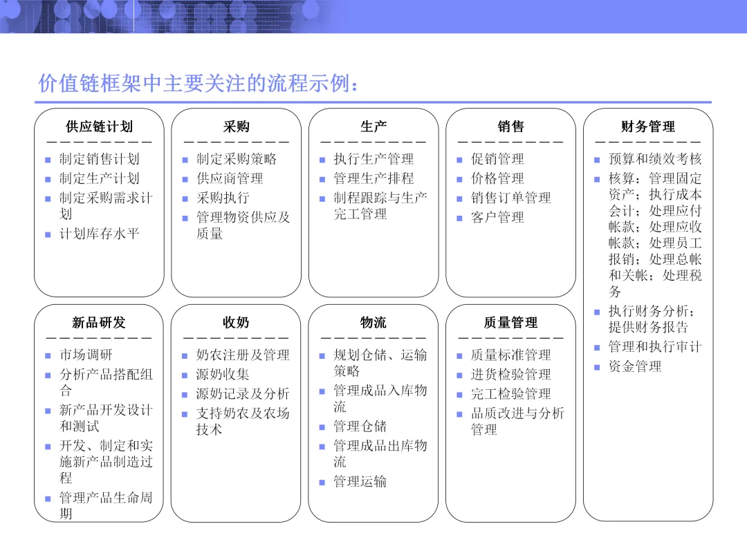Screen dimensions: 747x560
Task: Click the bullet 价格管理
Action: tap(497, 178)
